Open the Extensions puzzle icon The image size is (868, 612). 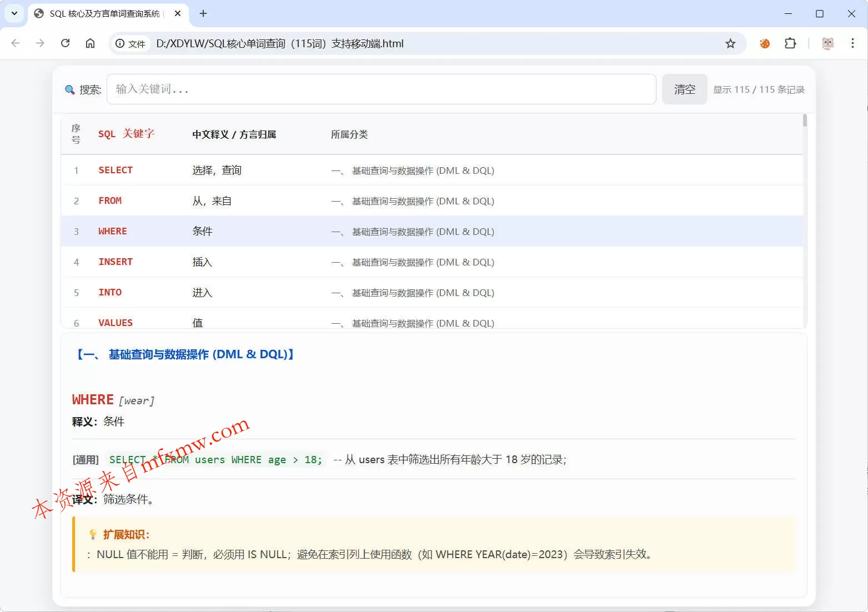[x=790, y=43]
